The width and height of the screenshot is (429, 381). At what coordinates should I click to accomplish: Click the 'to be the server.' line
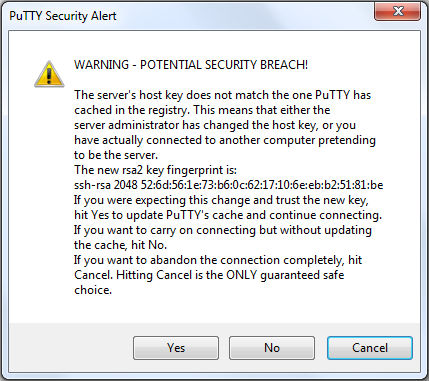116,155
